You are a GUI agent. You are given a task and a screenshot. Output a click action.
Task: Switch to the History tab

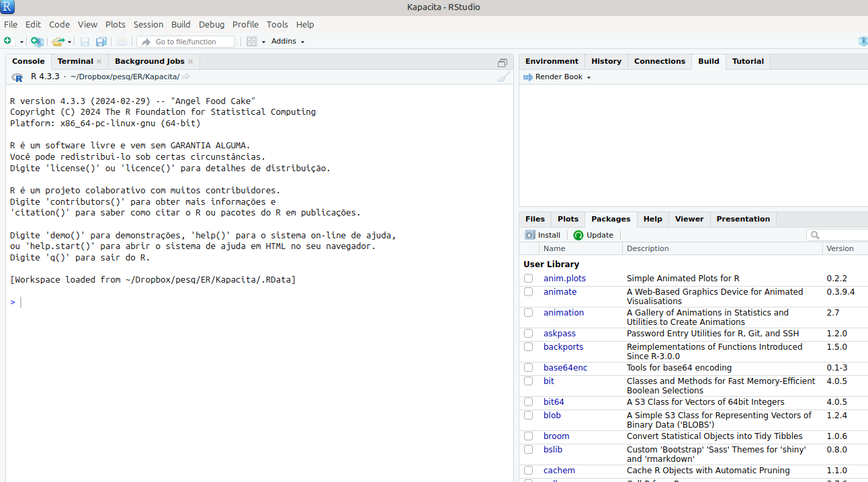tap(606, 61)
